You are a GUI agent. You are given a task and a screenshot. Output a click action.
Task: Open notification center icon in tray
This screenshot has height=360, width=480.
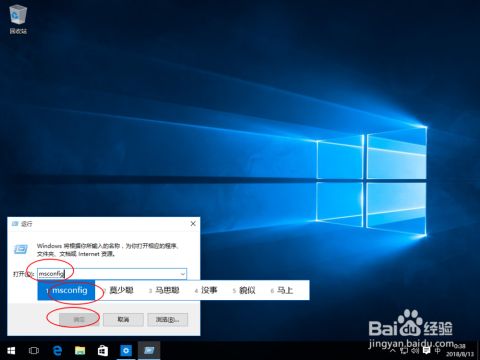(x=426, y=351)
